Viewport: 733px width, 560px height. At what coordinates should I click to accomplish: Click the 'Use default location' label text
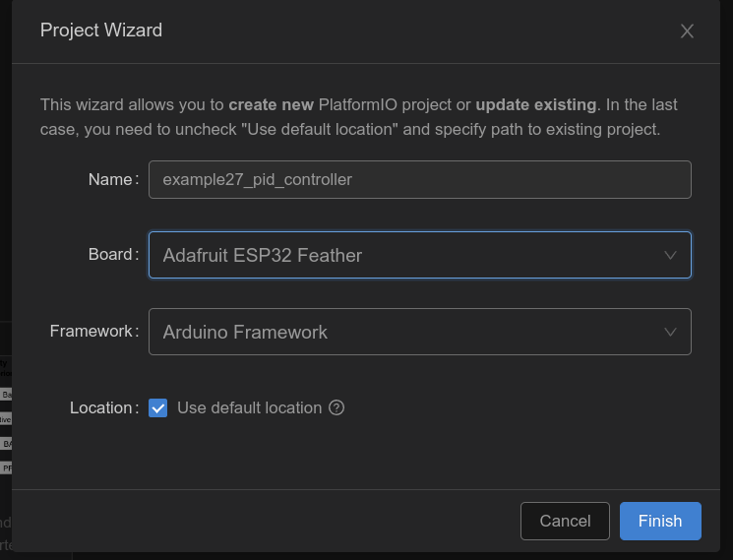point(249,407)
